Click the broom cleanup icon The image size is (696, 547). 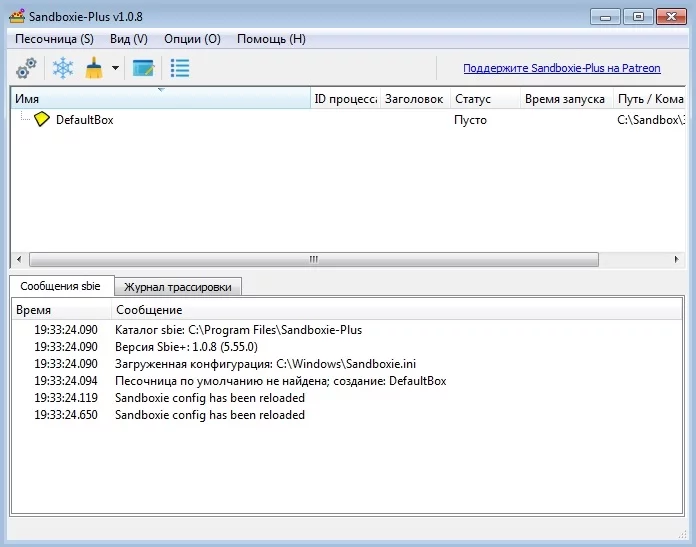tap(94, 68)
